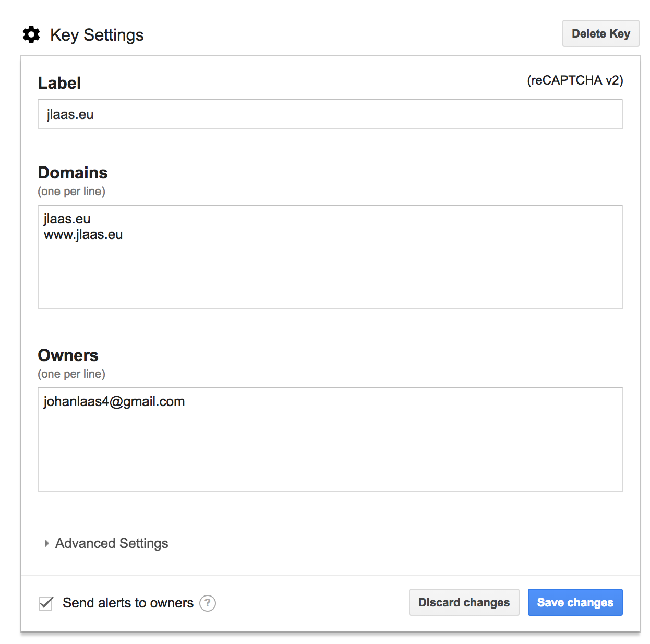This screenshot has height=644, width=650.
Task: Click the (reCAPTCHA v2) type label
Action: click(575, 80)
